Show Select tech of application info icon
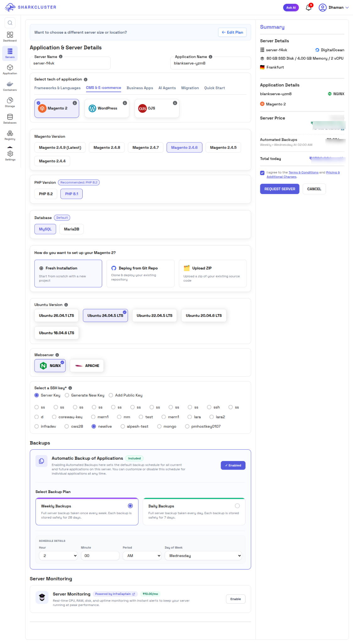 [85, 80]
